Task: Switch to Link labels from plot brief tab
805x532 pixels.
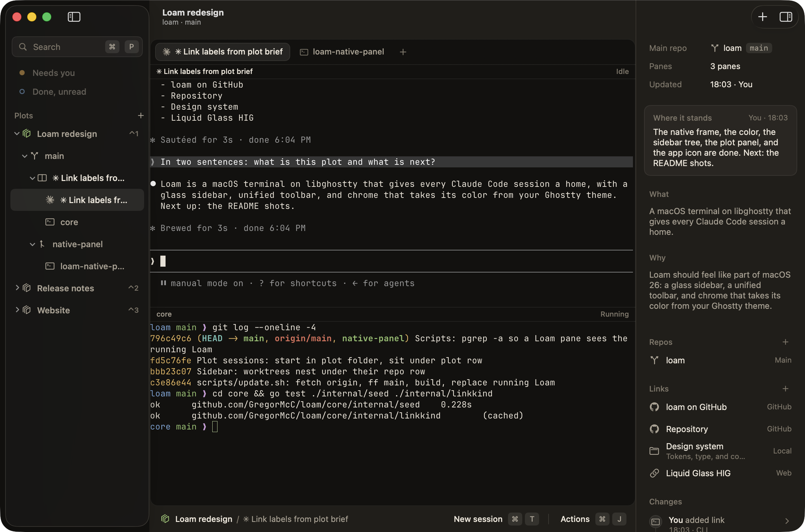Action: tap(223, 52)
